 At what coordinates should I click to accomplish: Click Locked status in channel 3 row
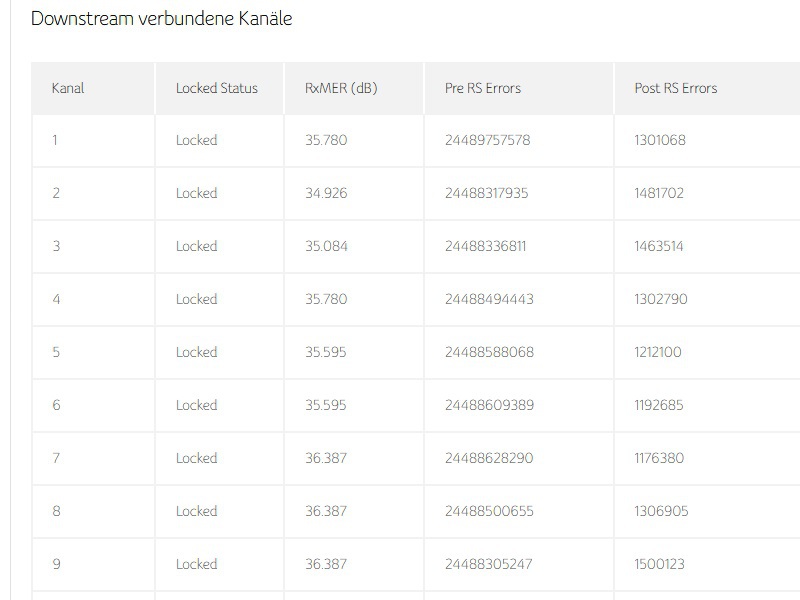(x=196, y=246)
